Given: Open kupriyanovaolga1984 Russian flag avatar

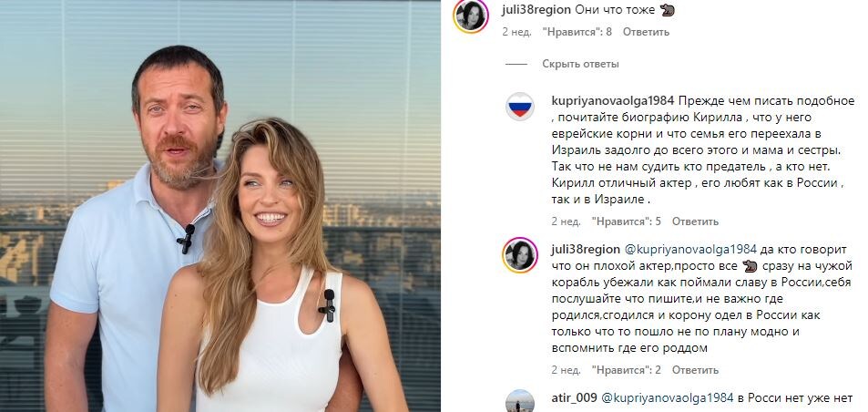Looking at the screenshot, I should pyautogui.click(x=520, y=107).
